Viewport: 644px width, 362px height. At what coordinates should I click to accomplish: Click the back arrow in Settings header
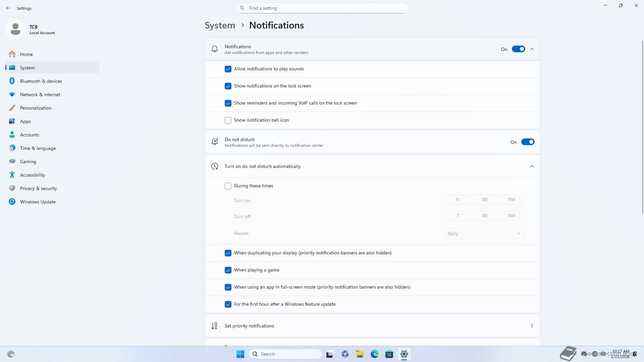[x=8, y=8]
